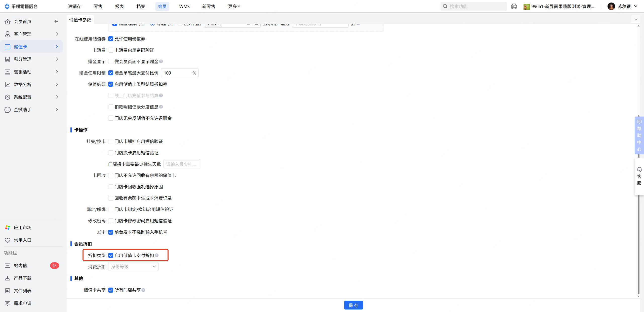Click the 保存 button

[353, 305]
